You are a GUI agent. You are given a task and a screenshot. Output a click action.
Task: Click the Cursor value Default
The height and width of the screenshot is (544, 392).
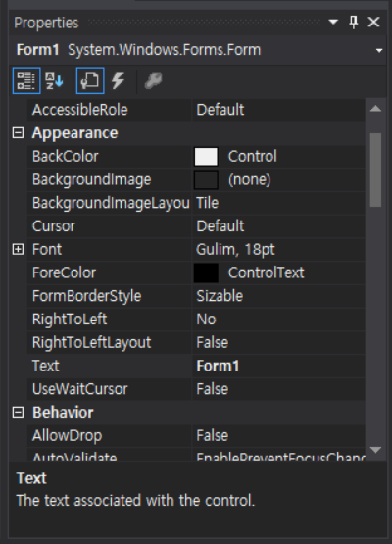(x=220, y=226)
